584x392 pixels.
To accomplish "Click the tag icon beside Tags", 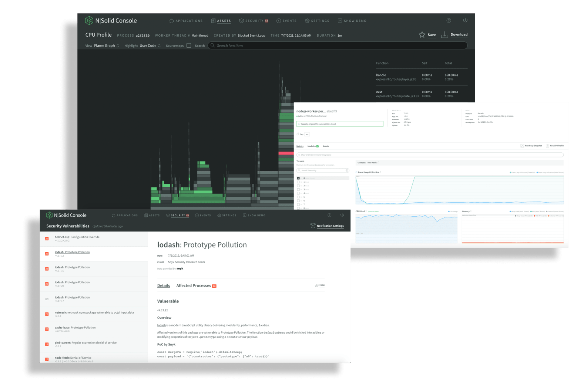I will [x=298, y=134].
